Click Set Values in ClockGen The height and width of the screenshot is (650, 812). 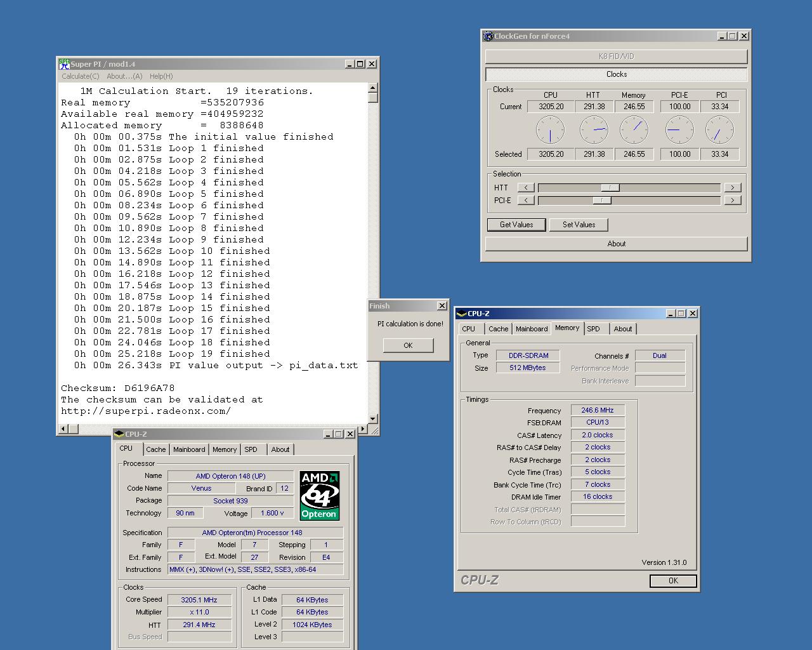pyautogui.click(x=579, y=225)
